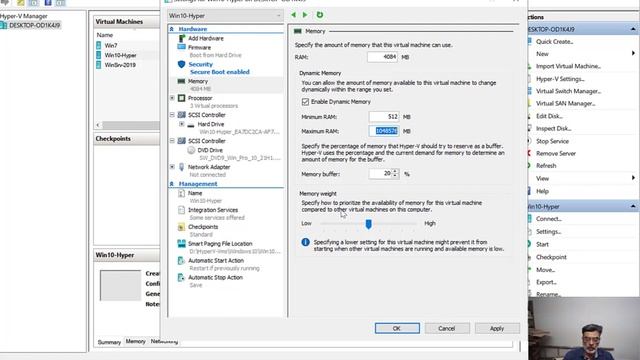Switch to Memory tab in bottom pane
This screenshot has height=360, width=640.
(x=136, y=341)
